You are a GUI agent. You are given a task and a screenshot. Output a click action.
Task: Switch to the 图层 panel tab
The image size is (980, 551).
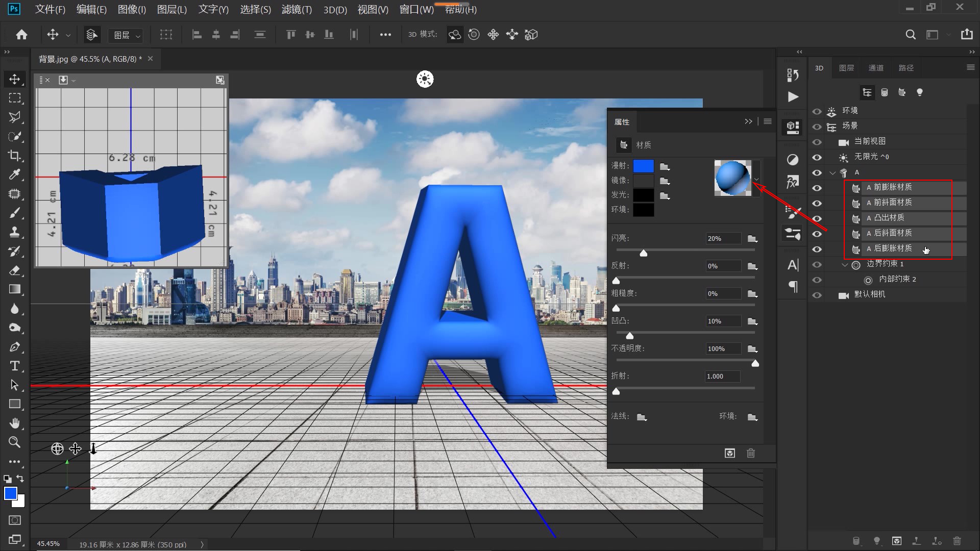tap(846, 68)
